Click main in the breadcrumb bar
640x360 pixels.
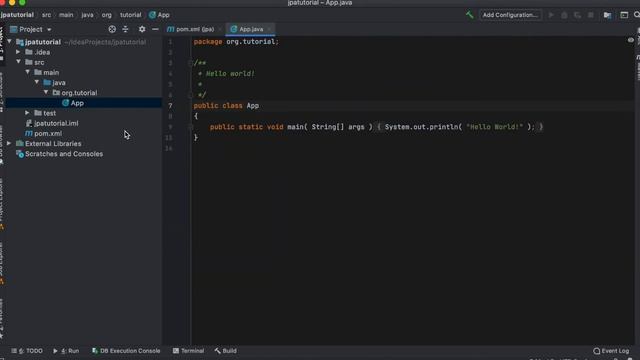66,15
